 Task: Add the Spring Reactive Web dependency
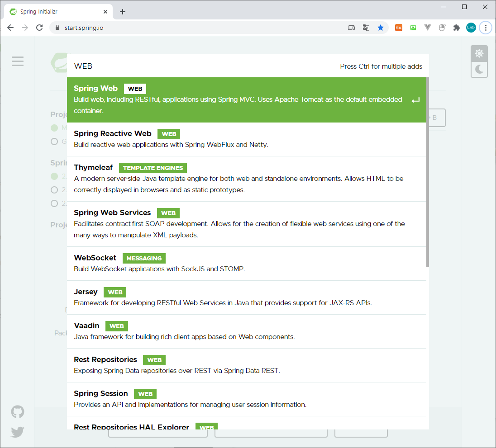pos(247,139)
